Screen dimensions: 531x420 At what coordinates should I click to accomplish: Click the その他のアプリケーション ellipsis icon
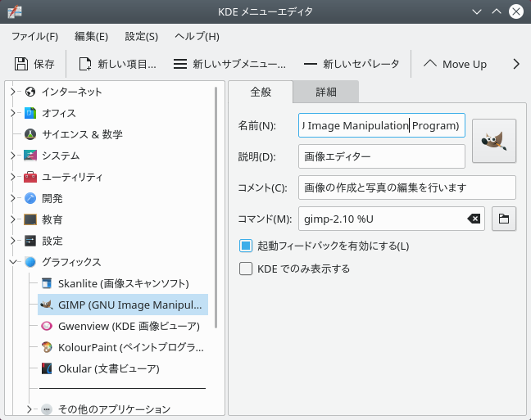coord(47,409)
